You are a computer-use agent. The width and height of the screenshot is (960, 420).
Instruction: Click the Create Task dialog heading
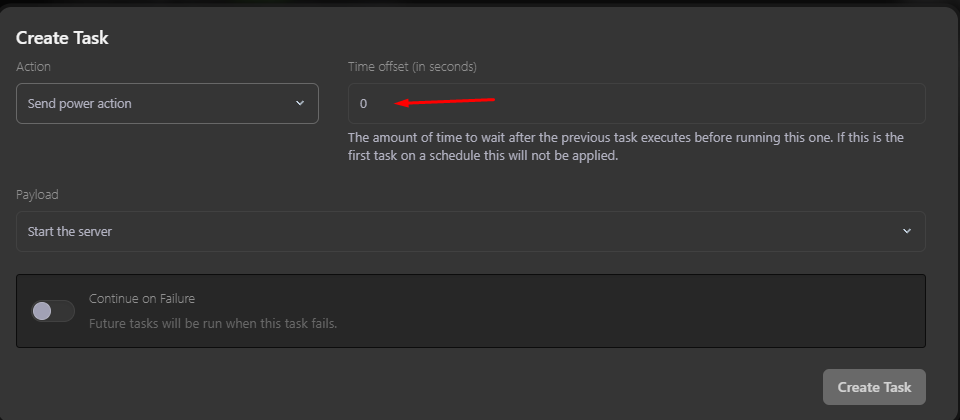[x=62, y=38]
